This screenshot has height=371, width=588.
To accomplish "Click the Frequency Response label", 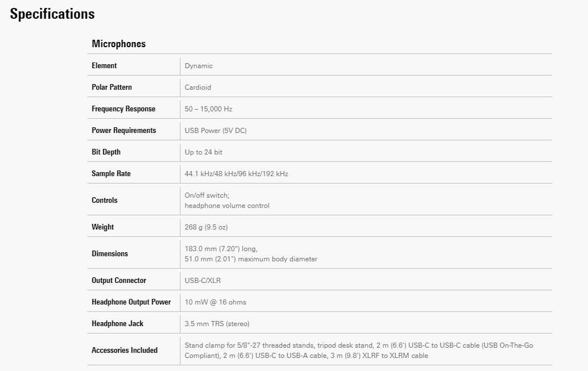I will point(123,109).
